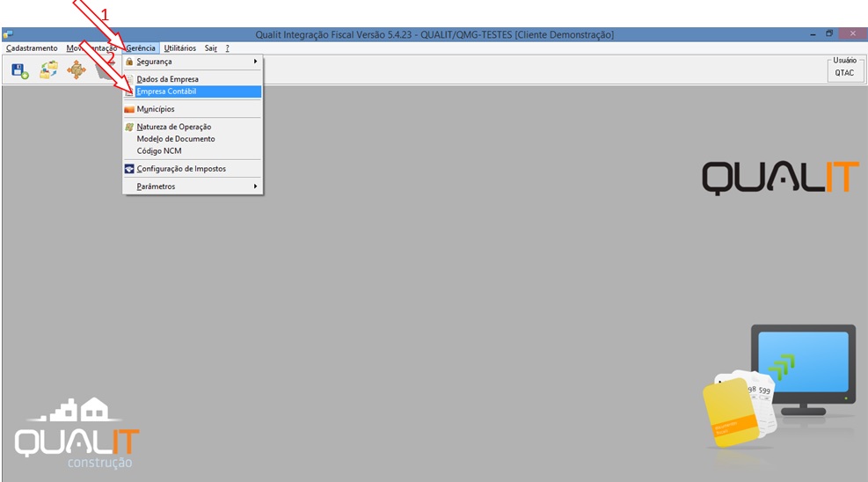
Task: Open Dados da Empresa
Action: pos(192,79)
